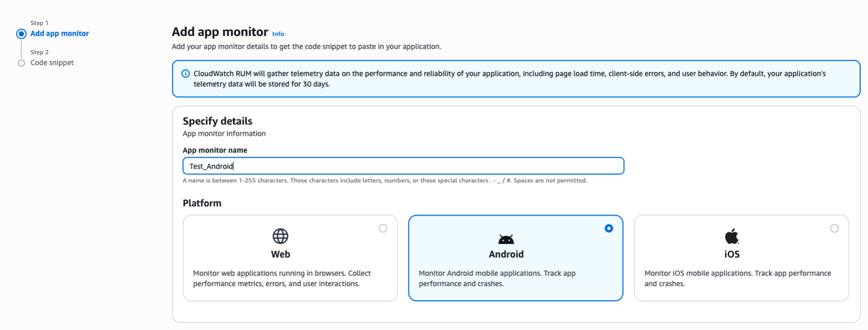Click the globe symbol above the Web label
This screenshot has width=868, height=330.
click(281, 236)
